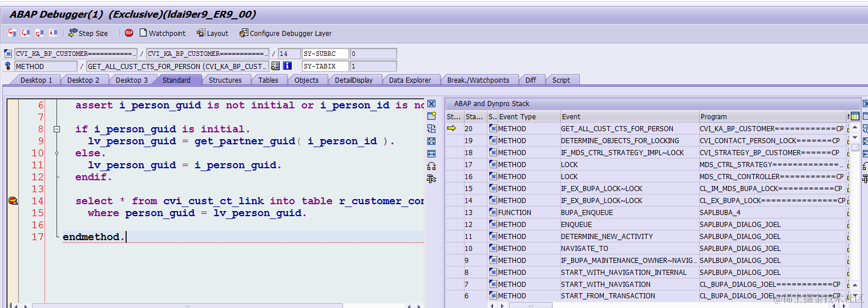Open the Objects tab
This screenshot has height=308, width=868.
click(x=306, y=80)
